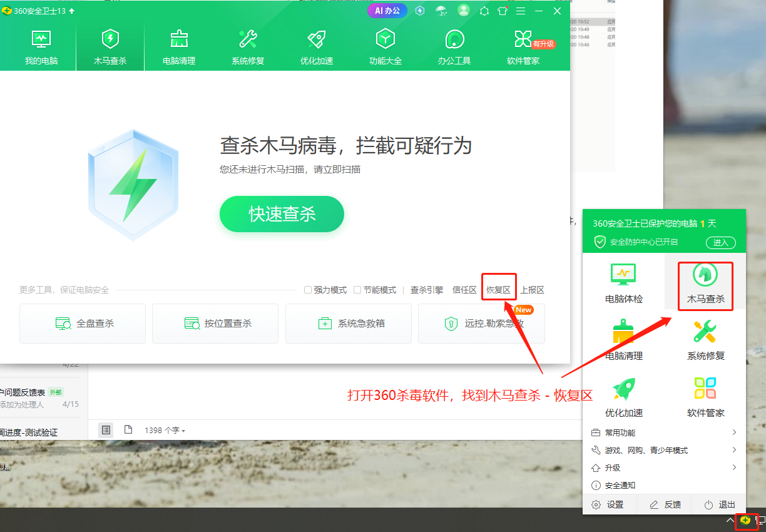This screenshot has width=766, height=532.
Task: Open the 功能大全 tab
Action: pyautogui.click(x=386, y=47)
